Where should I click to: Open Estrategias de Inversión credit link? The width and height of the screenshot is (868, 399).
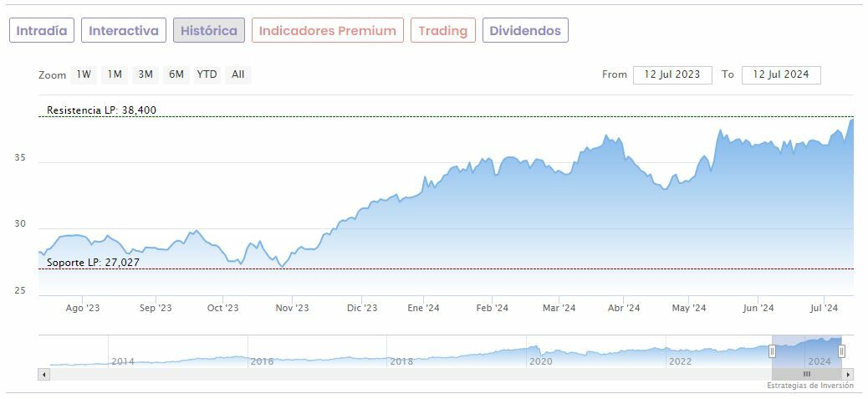[x=810, y=386]
